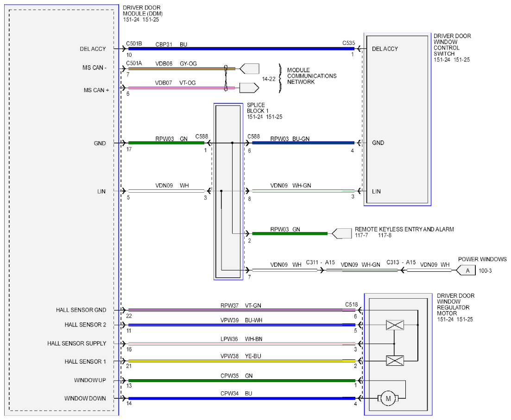Click the motor M symbol
Viewport: 511px width, 420px height.
tap(388, 398)
